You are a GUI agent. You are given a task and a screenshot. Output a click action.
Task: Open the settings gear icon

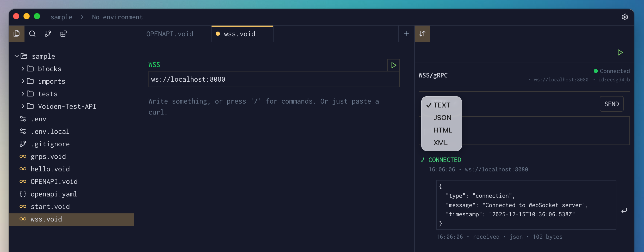click(x=625, y=17)
